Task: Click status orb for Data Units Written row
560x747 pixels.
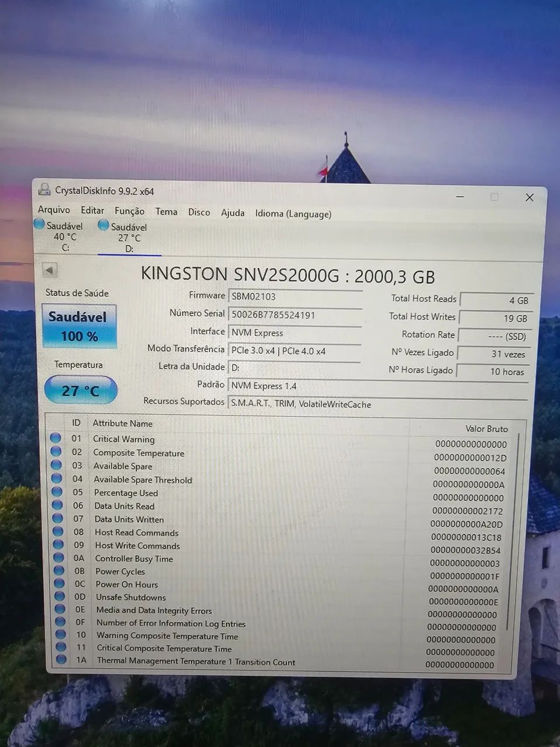Action: (x=57, y=518)
